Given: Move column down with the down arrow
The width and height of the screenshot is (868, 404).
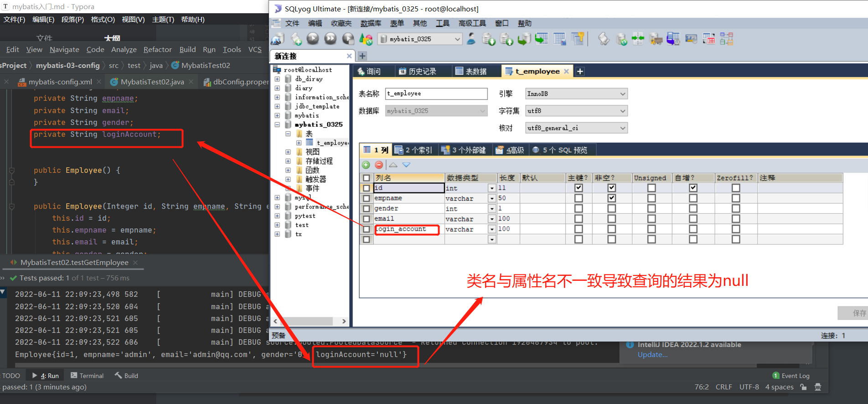Looking at the screenshot, I should coord(406,165).
